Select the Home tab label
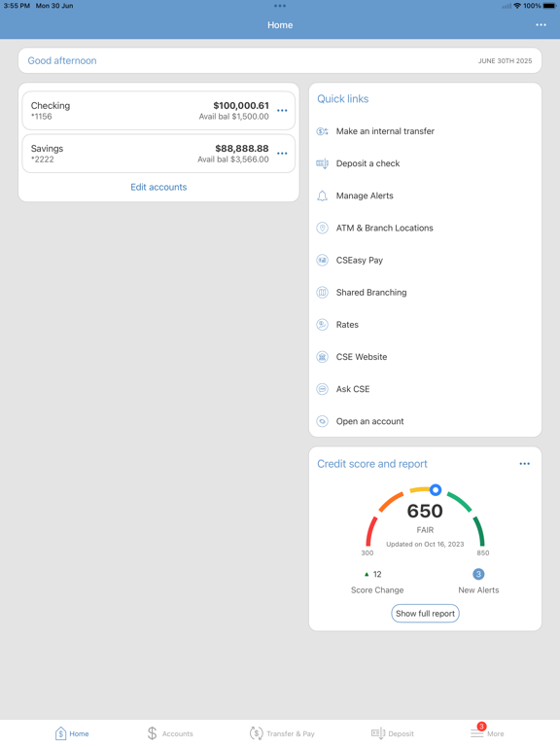Screen dimensions: 560x747 (x=79, y=733)
